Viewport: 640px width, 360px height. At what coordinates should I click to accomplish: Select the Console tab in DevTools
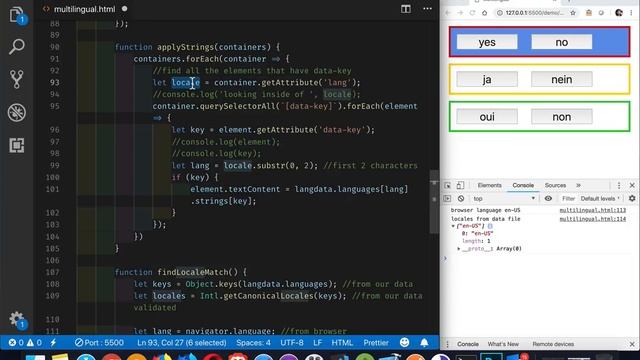[523, 185]
